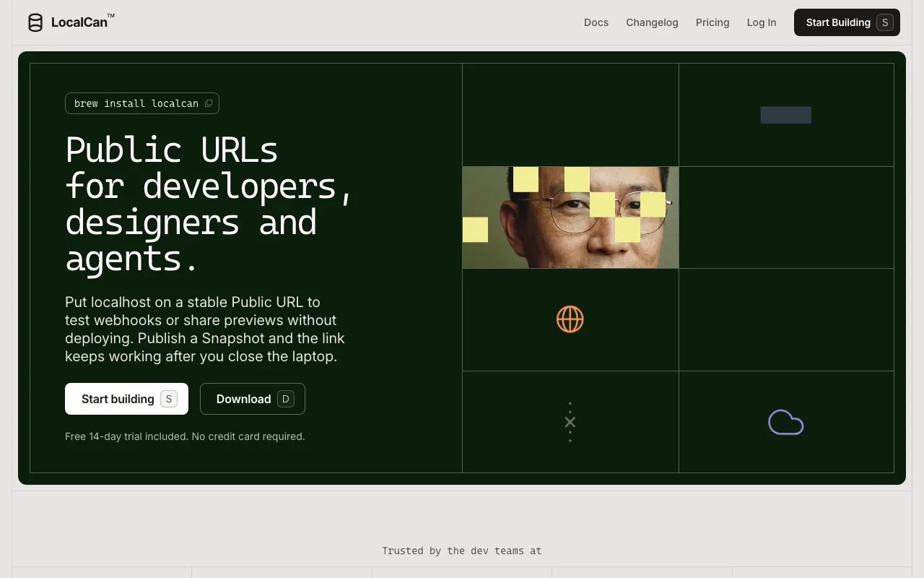Screen dimensions: 924x578
Task: Click "Free 14-day trial included" note
Action: (185, 436)
